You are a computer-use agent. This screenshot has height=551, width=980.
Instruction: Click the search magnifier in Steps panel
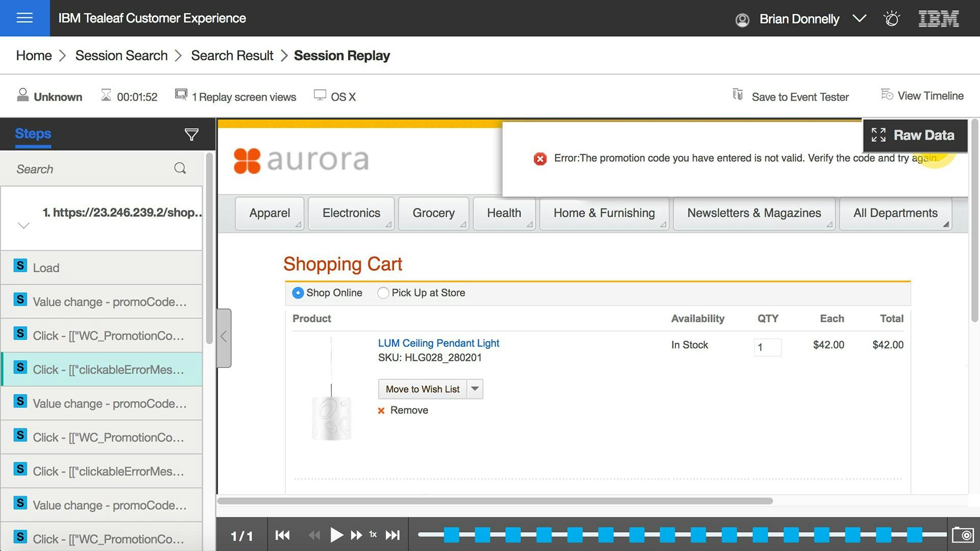pyautogui.click(x=180, y=168)
